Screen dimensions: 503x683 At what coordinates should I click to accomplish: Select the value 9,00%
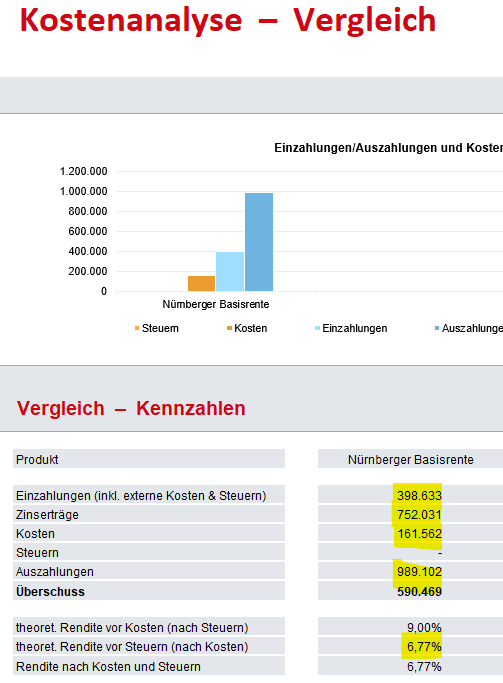[x=424, y=628]
